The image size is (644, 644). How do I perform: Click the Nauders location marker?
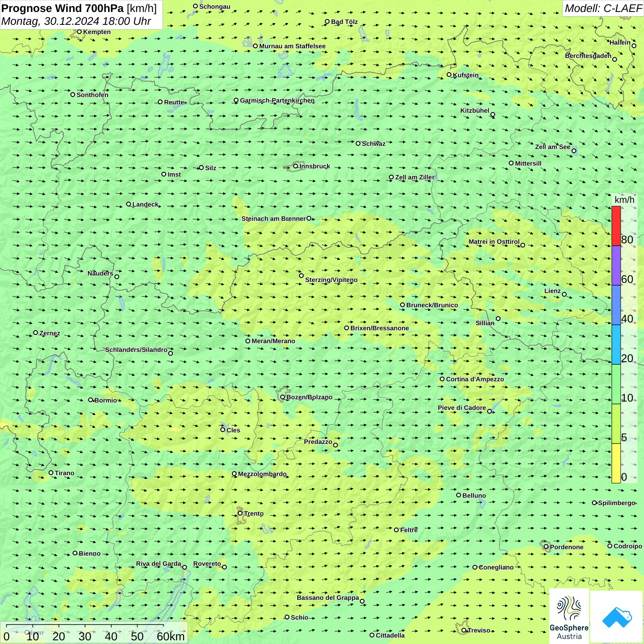point(117,276)
